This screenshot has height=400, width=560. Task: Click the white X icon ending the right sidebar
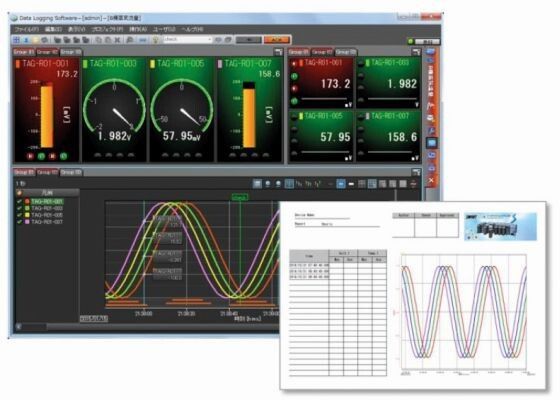coord(431,180)
